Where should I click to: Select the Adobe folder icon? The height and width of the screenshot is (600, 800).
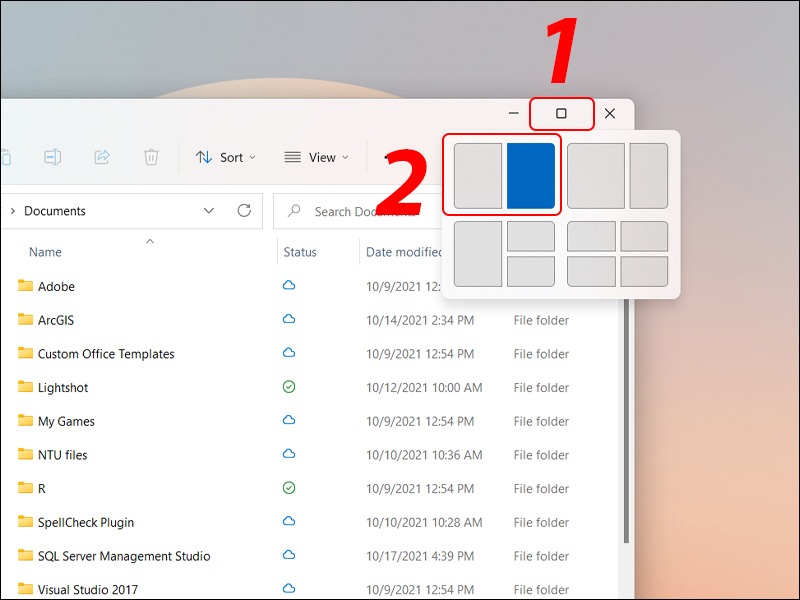click(x=26, y=286)
